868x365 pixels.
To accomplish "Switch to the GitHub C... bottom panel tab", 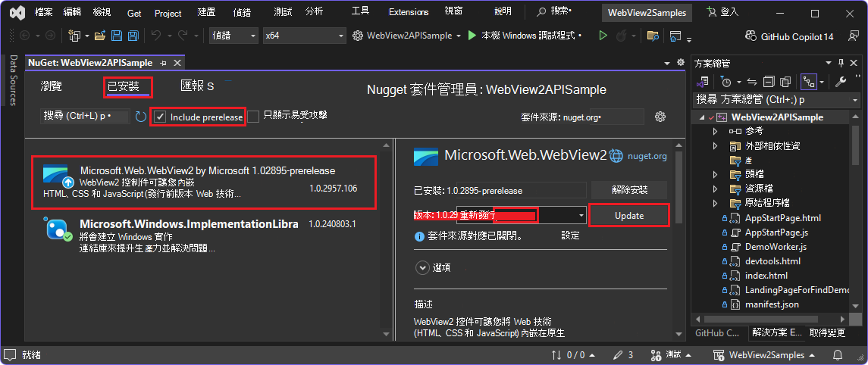I will click(x=717, y=333).
